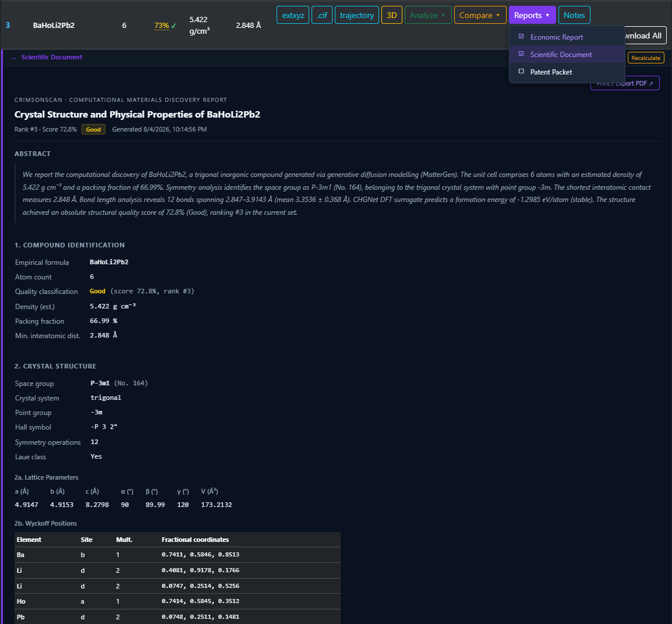This screenshot has height=624, width=672.
Task: Download the .cif file
Action: point(322,15)
